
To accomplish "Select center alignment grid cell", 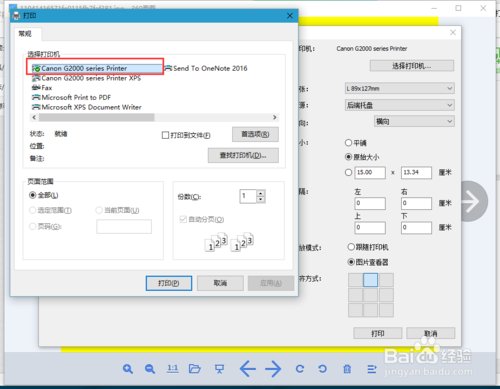I will [x=370, y=295].
